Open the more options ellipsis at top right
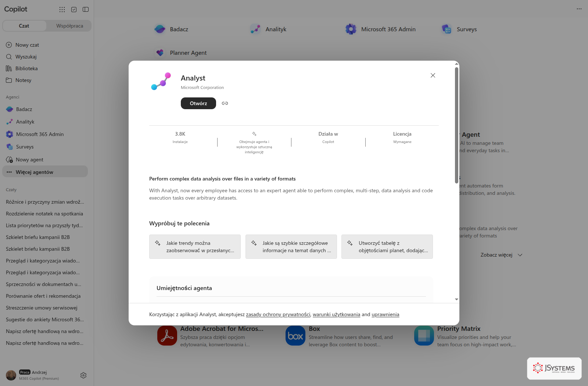 pyautogui.click(x=579, y=9)
